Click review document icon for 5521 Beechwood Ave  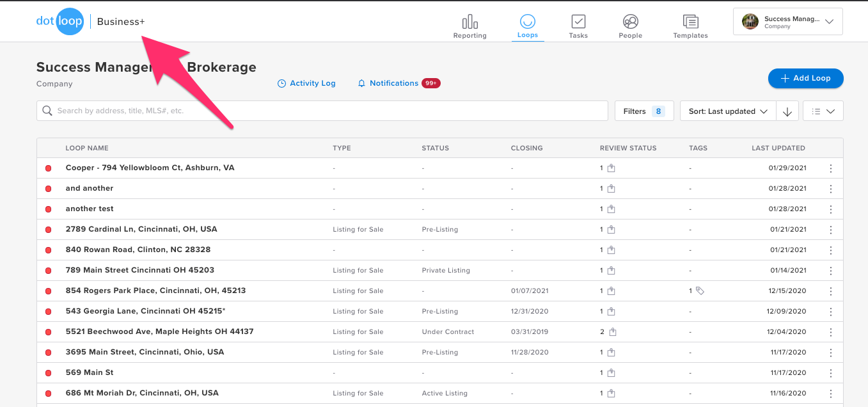(613, 331)
